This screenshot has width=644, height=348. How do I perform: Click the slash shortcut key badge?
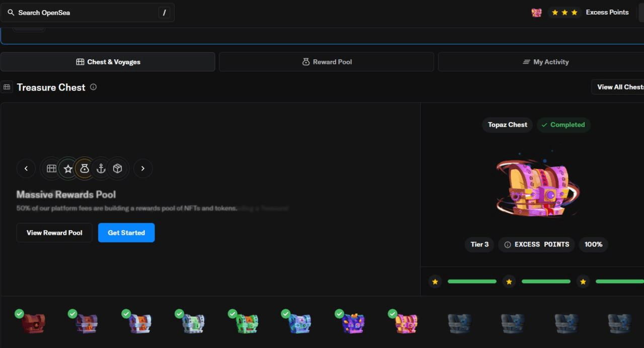coord(164,13)
